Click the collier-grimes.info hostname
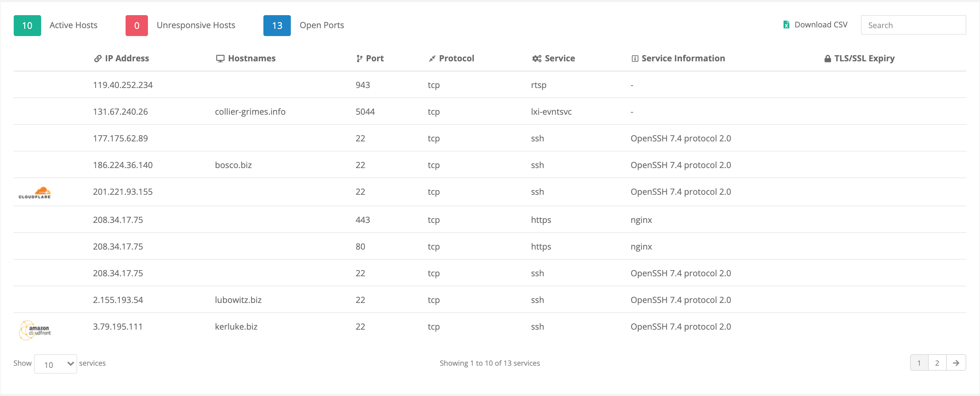The width and height of the screenshot is (980, 396). (250, 112)
